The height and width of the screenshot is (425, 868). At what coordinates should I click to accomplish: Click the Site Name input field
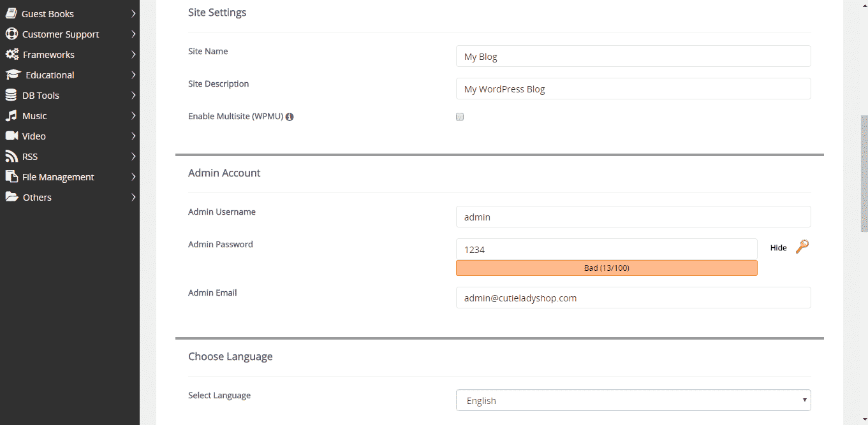click(x=633, y=56)
